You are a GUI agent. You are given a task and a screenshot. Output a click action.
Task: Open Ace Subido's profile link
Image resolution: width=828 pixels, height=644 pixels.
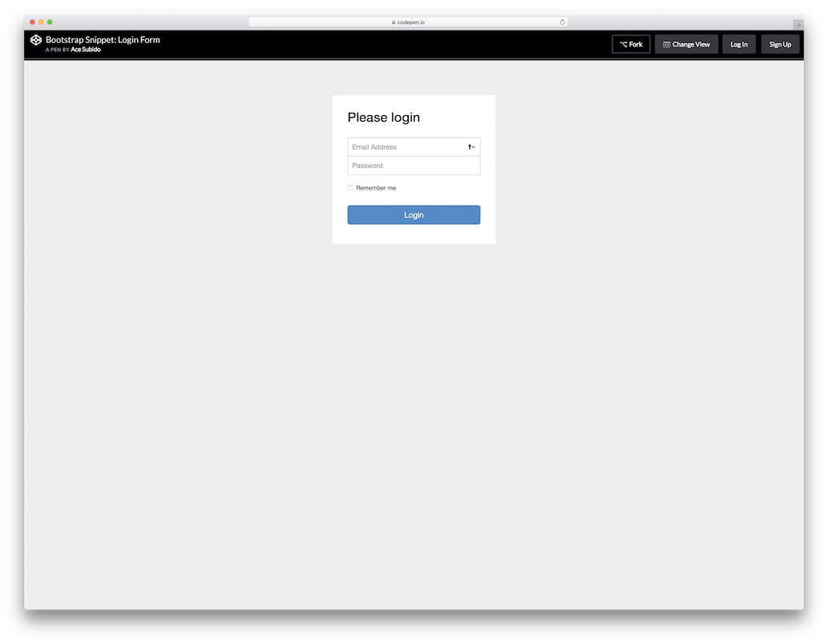point(85,49)
